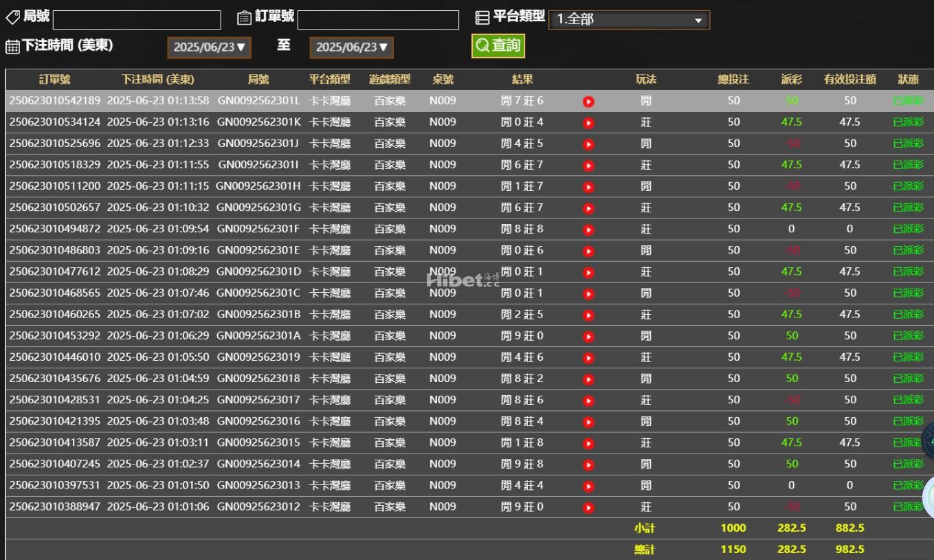Play replay for order 250623010435676

tap(588, 379)
